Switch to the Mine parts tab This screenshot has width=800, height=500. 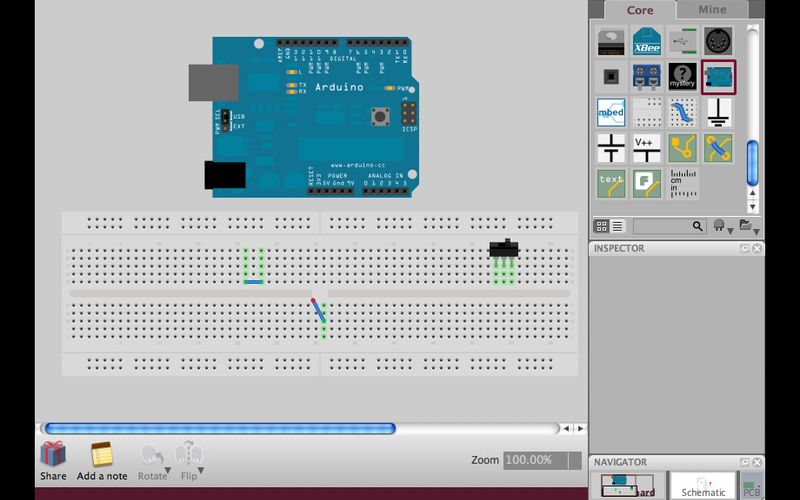pos(712,9)
